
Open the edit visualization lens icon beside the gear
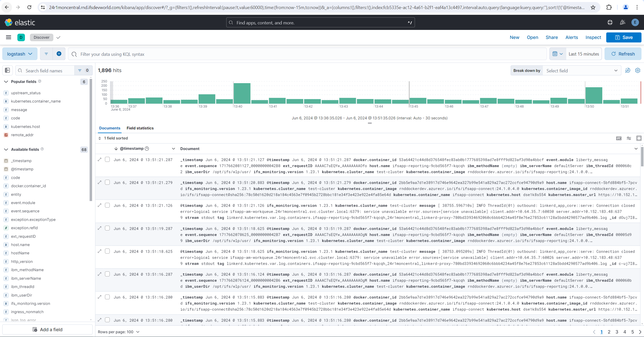[627, 70]
